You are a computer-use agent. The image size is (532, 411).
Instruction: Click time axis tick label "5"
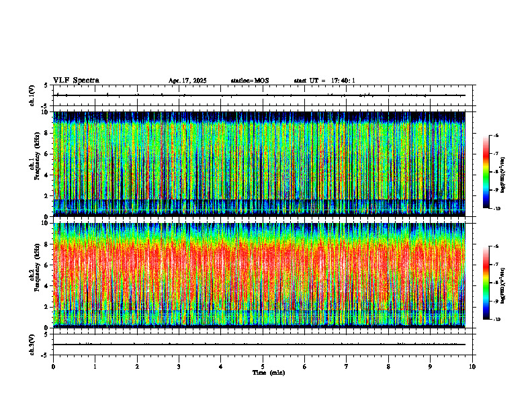(263, 367)
